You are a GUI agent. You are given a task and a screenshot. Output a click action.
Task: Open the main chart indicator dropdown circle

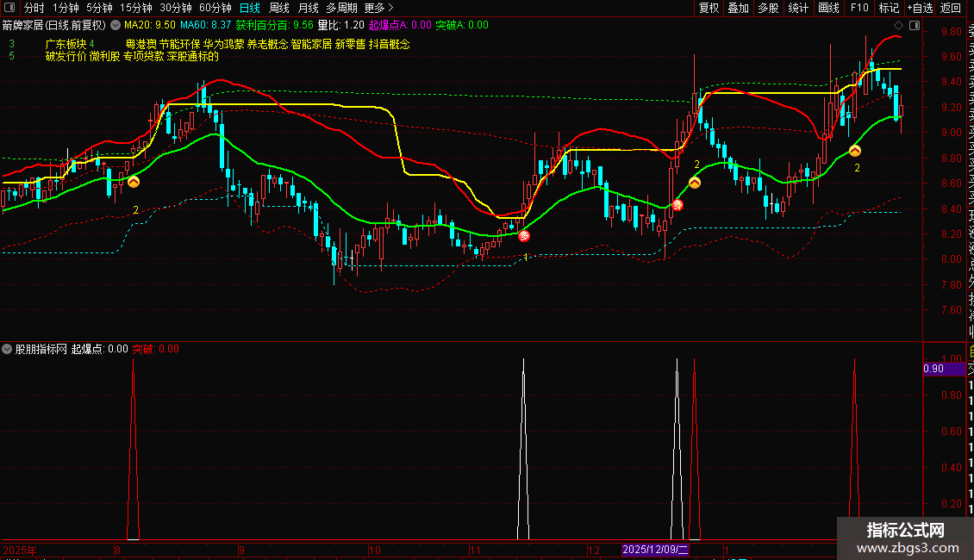116,26
